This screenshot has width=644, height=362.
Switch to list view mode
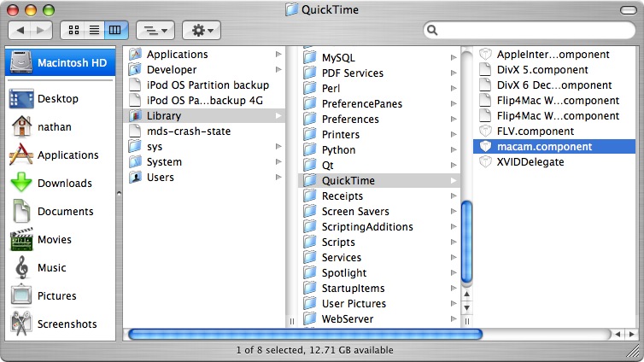[x=94, y=30]
